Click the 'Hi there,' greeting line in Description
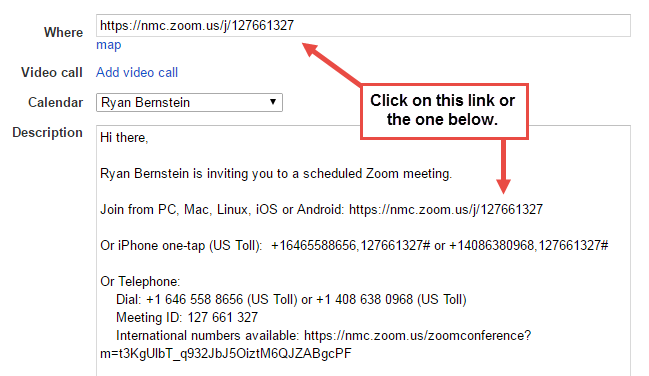 124,137
